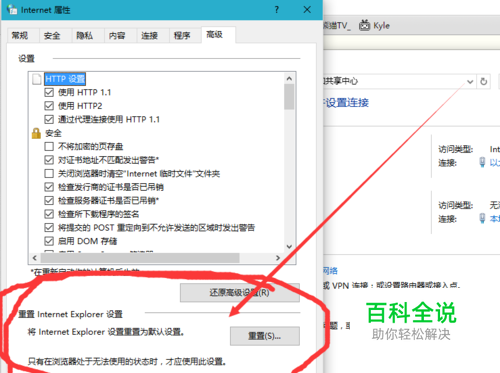Open the 隐私 tab

[x=85, y=36]
